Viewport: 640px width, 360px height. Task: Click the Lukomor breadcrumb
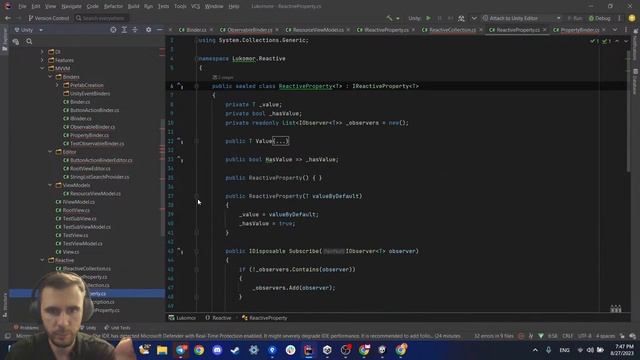tap(182, 318)
